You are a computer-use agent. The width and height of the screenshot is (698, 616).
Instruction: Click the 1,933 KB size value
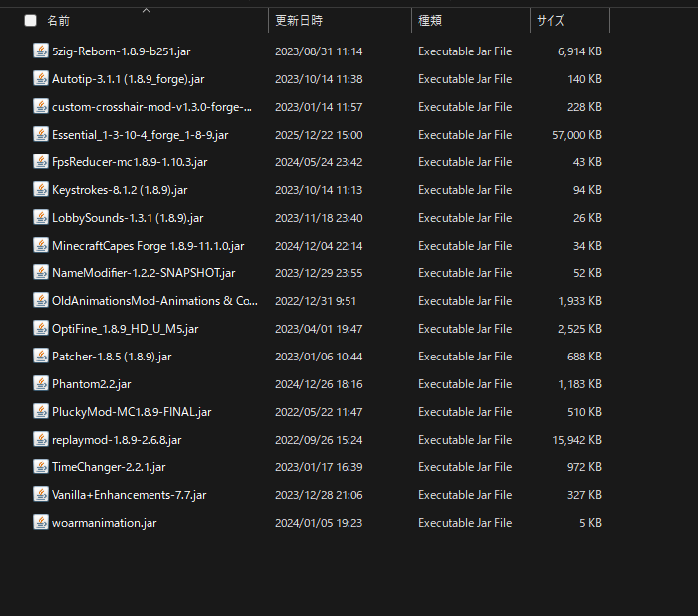click(x=580, y=301)
